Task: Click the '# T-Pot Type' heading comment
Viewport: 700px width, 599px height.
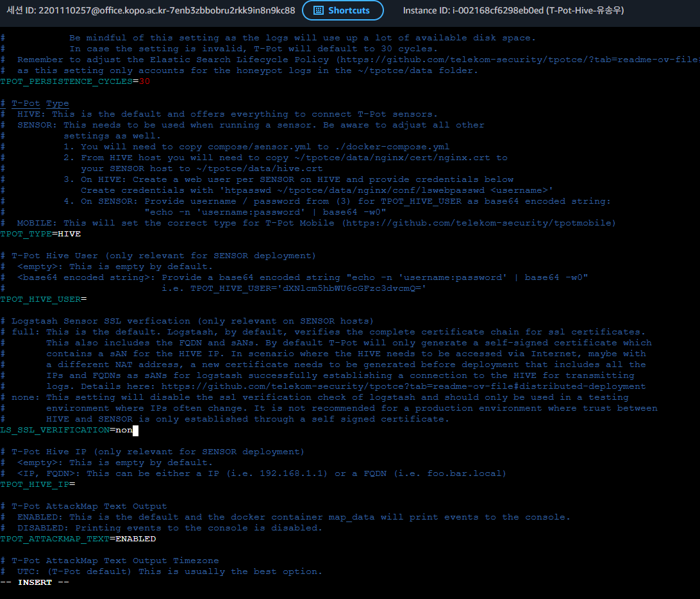Action: (x=35, y=104)
